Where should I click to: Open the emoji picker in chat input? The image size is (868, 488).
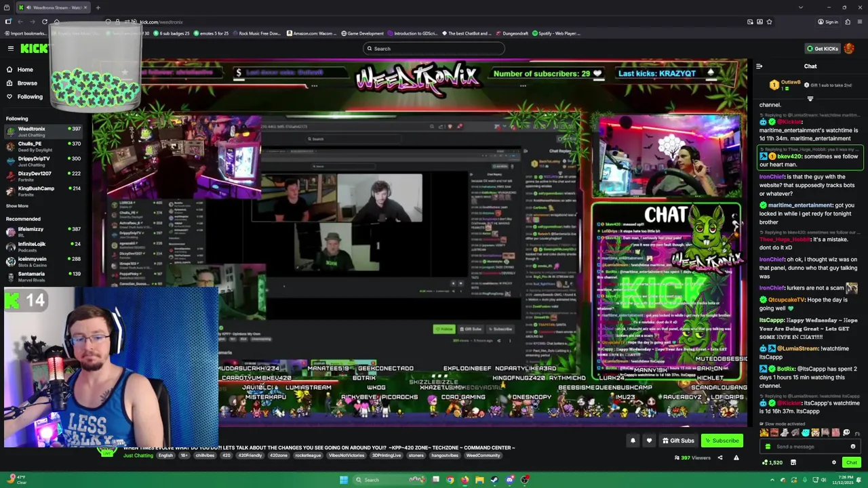(853, 447)
